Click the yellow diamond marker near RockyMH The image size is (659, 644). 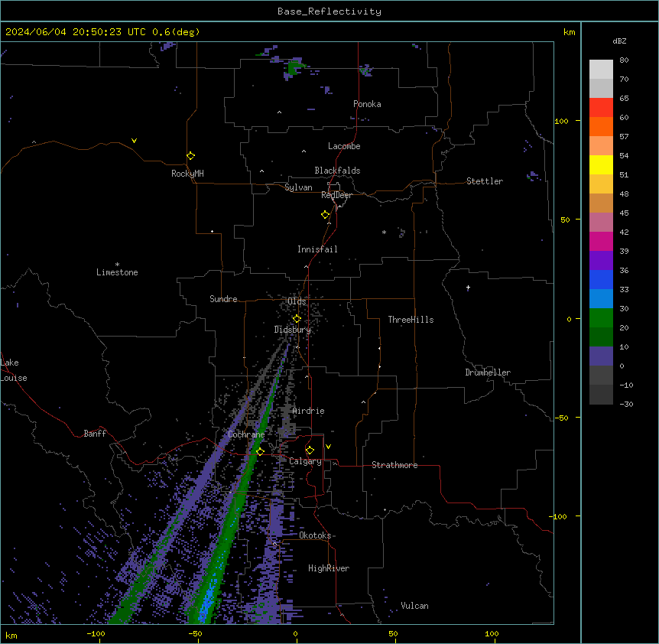pyautogui.click(x=191, y=156)
